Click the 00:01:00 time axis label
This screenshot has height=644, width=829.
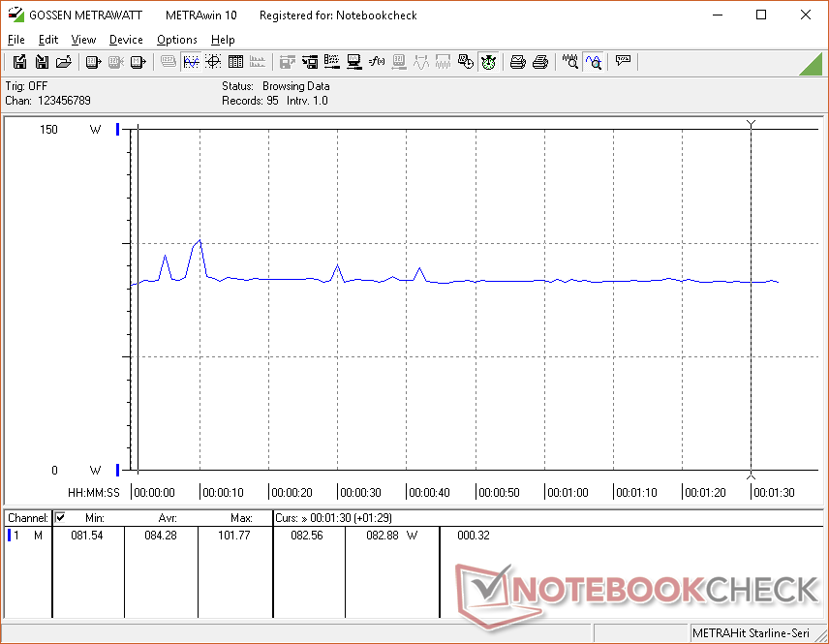(x=568, y=492)
